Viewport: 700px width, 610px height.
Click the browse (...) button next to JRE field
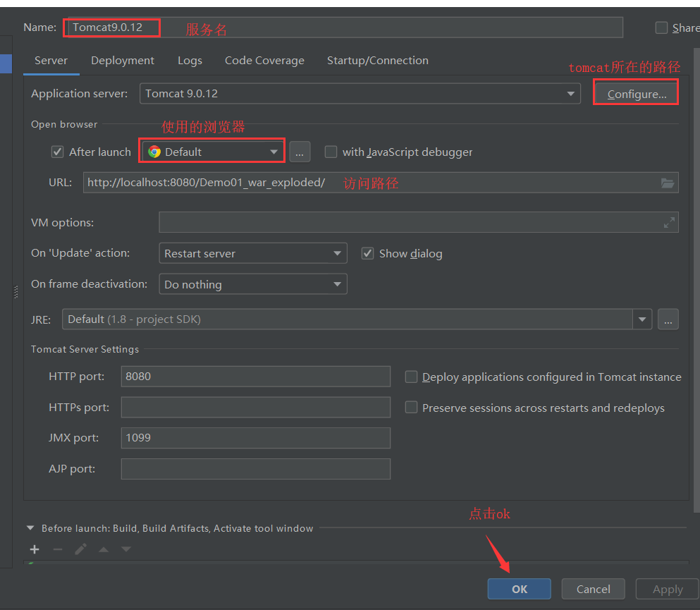(x=668, y=319)
